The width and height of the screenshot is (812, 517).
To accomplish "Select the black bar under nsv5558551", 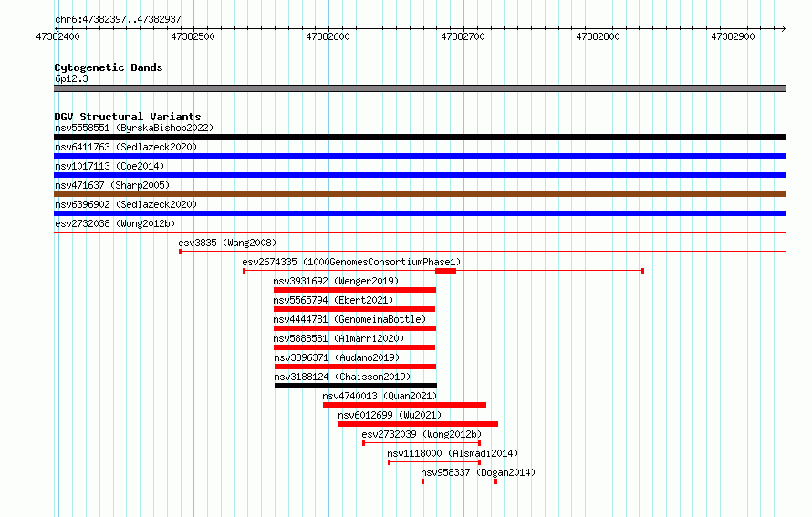I will [x=420, y=137].
